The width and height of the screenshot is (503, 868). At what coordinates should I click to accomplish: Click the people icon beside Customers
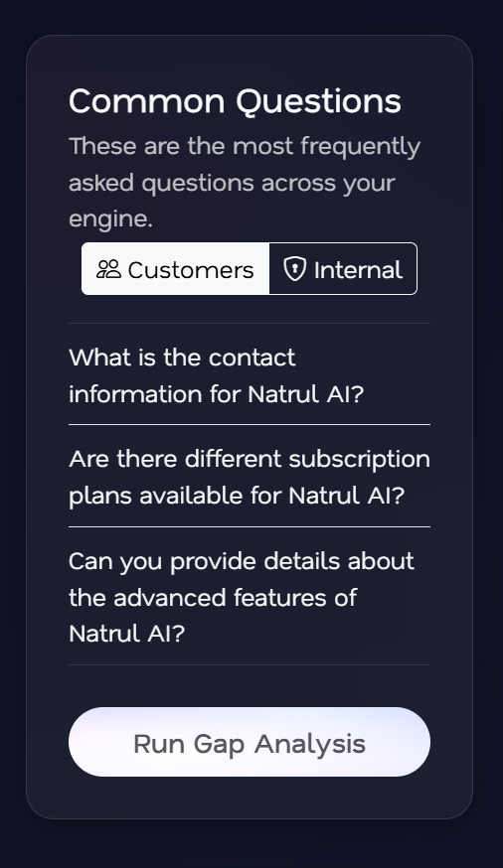click(x=108, y=269)
